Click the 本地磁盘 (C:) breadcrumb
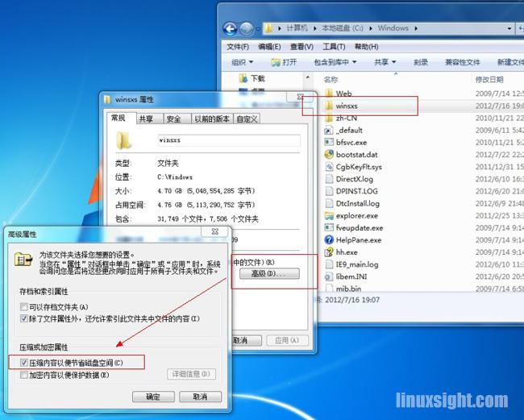 coord(343,28)
